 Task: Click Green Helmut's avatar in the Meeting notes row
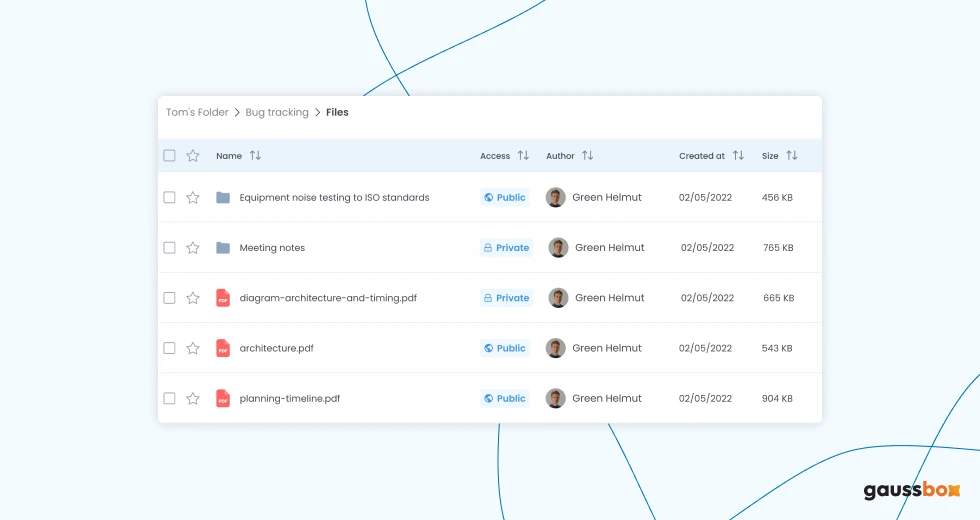559,248
